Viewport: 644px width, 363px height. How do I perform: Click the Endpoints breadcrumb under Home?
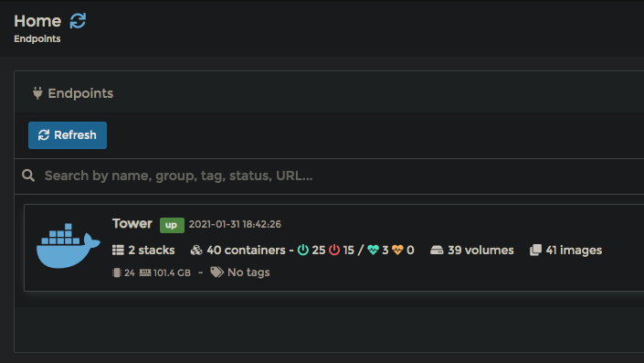(37, 38)
